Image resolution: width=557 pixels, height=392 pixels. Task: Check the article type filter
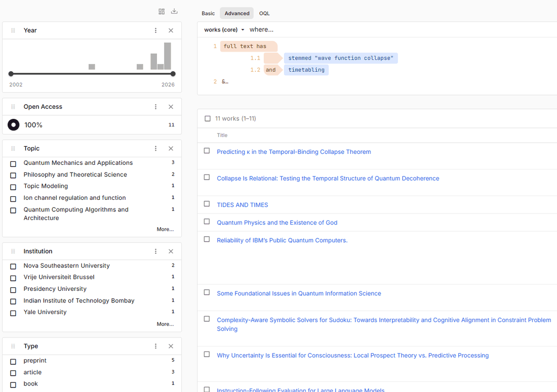click(13, 373)
